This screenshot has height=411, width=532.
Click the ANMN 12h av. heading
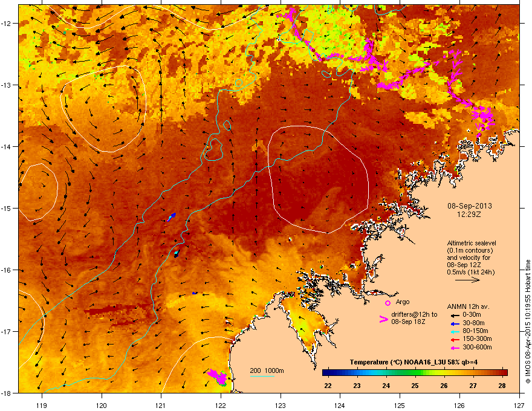(x=468, y=306)
